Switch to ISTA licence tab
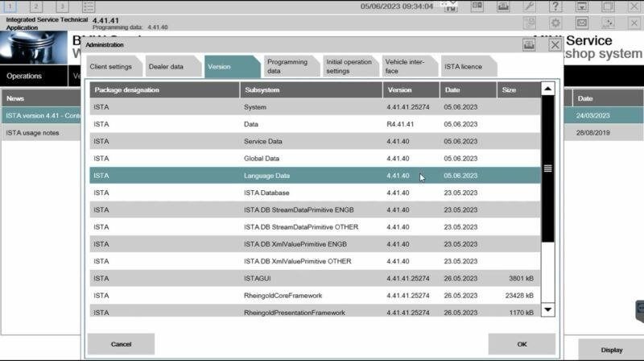Screen dimensions: 644x361 click(469, 67)
